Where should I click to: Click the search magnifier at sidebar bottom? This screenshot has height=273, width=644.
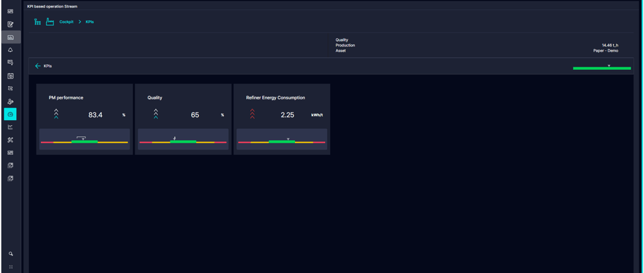(11, 253)
